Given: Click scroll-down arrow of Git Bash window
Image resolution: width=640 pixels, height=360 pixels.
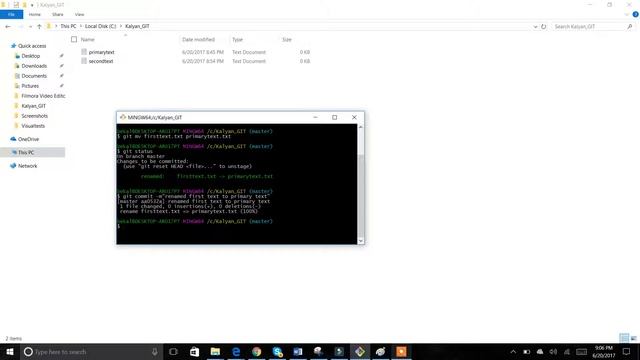Looking at the screenshot, I should pyautogui.click(x=360, y=241).
